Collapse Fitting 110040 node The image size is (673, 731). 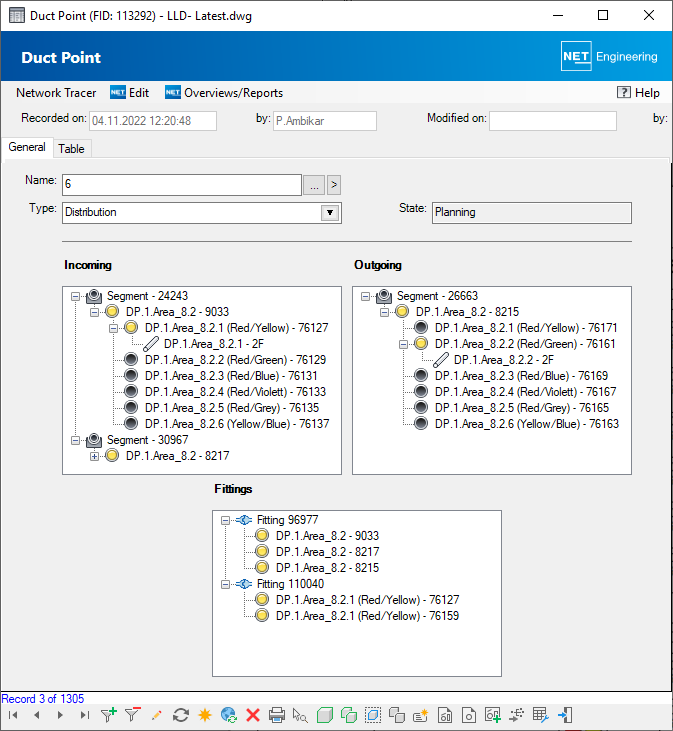[x=225, y=584]
